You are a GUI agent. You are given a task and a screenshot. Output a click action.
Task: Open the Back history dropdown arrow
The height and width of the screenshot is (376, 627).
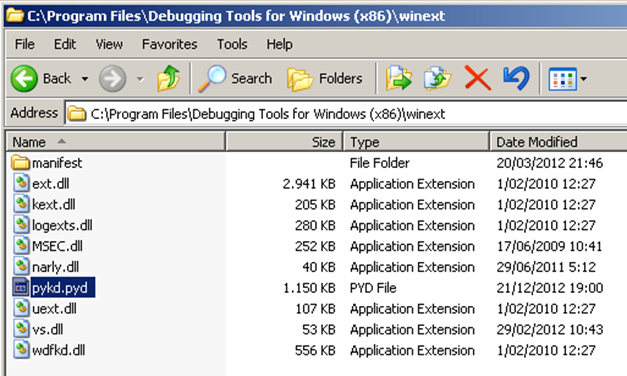(85, 79)
